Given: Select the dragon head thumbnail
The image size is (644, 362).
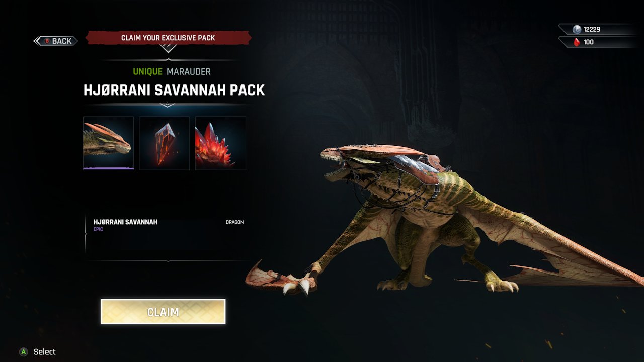Looking at the screenshot, I should 109,143.
